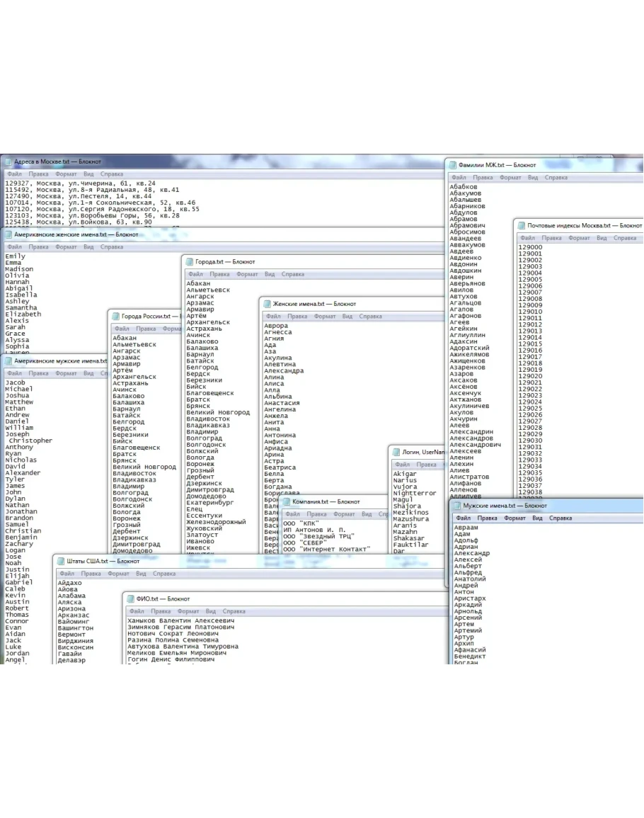The image size is (644, 818).
Task: Open Справка menu in Женские имена.txt
Action: tap(370, 317)
